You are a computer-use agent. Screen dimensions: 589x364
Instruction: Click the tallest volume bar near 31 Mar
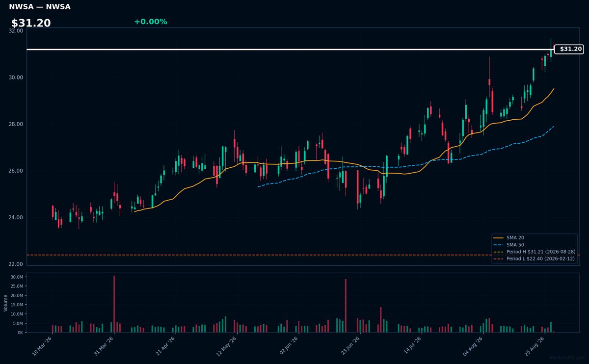pos(114,304)
